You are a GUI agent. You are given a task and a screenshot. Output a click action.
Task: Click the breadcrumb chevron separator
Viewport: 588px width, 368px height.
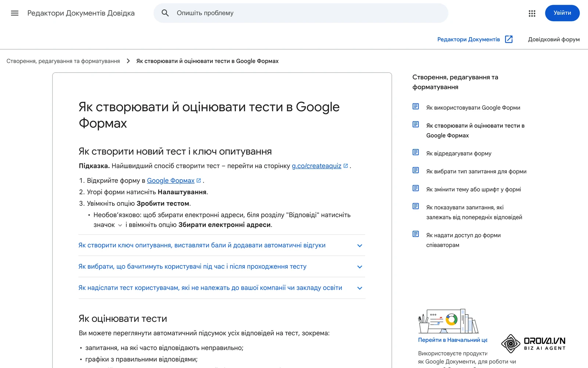tap(128, 61)
